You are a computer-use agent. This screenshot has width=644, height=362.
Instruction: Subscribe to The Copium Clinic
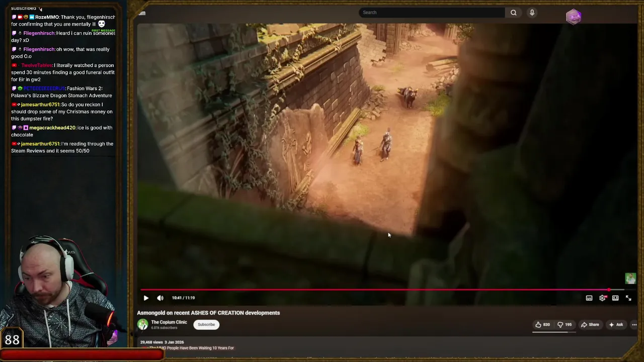[206, 324]
